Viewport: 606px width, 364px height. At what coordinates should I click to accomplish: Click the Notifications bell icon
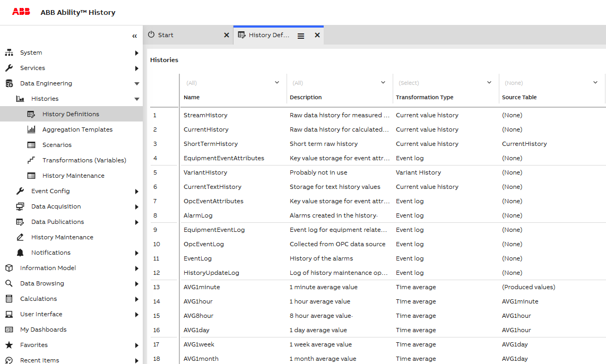point(20,253)
